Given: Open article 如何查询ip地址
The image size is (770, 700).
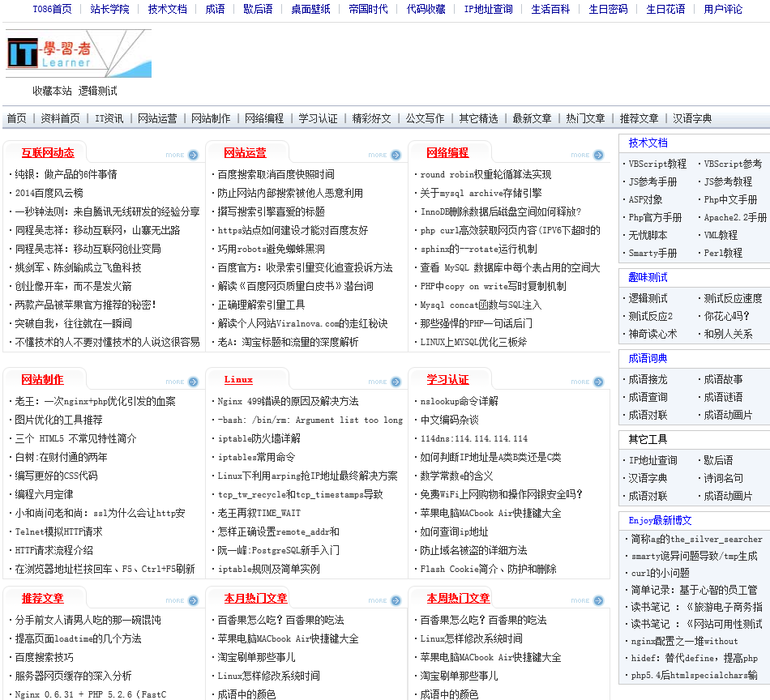Looking at the screenshot, I should click(454, 531).
